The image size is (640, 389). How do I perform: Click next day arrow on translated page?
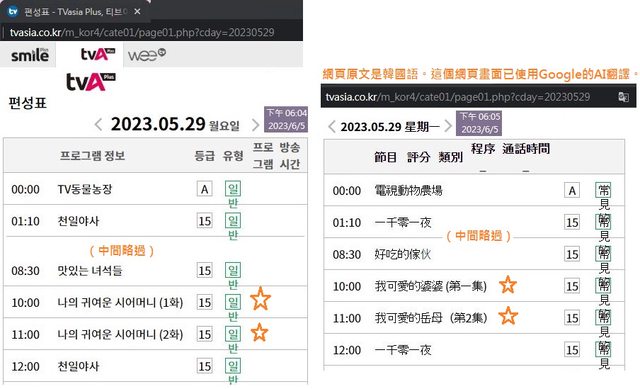point(448,126)
